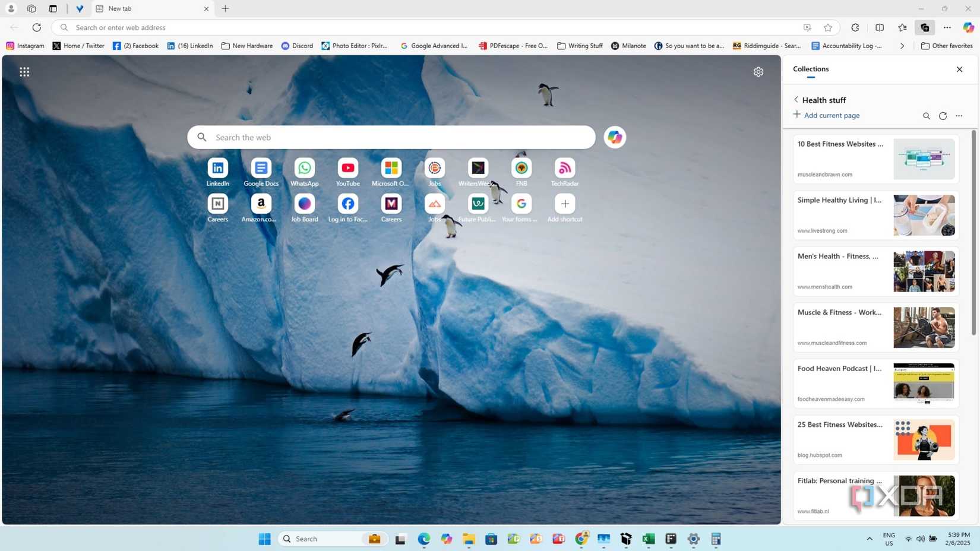Launch Copilot from the search bar icon

614,137
